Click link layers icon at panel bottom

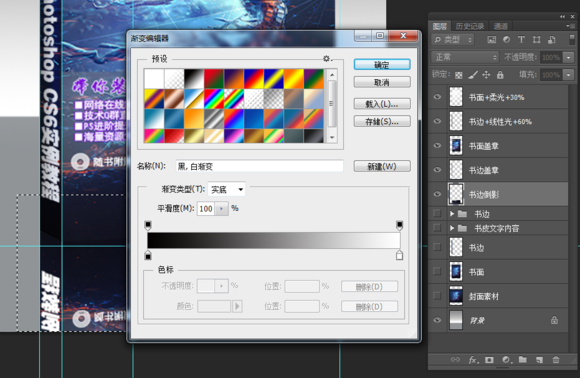pyautogui.click(x=455, y=360)
